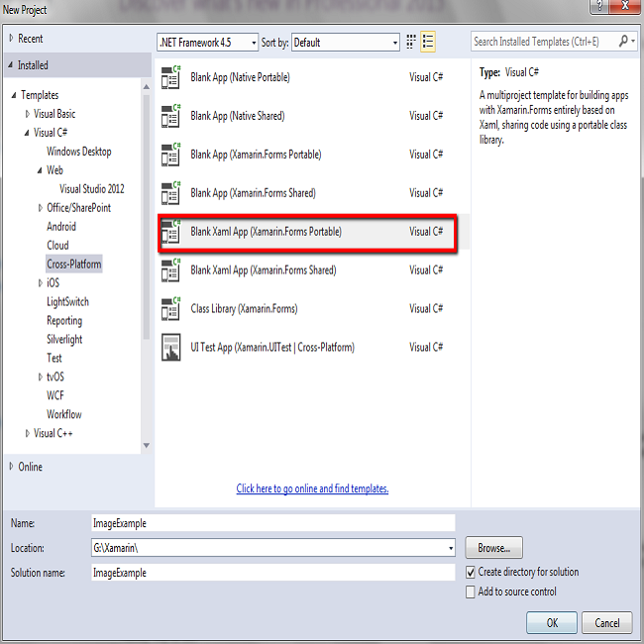The image size is (644, 644).
Task: Select "Class Library (Xamarin.Forms)" template text
Action: click(244, 309)
